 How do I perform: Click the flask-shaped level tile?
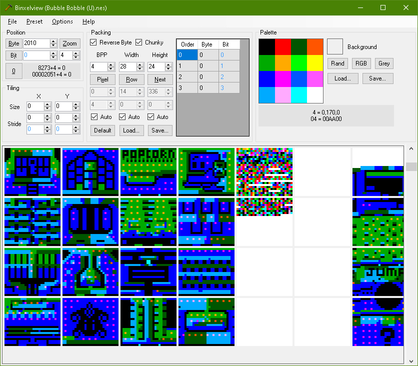coord(90,272)
